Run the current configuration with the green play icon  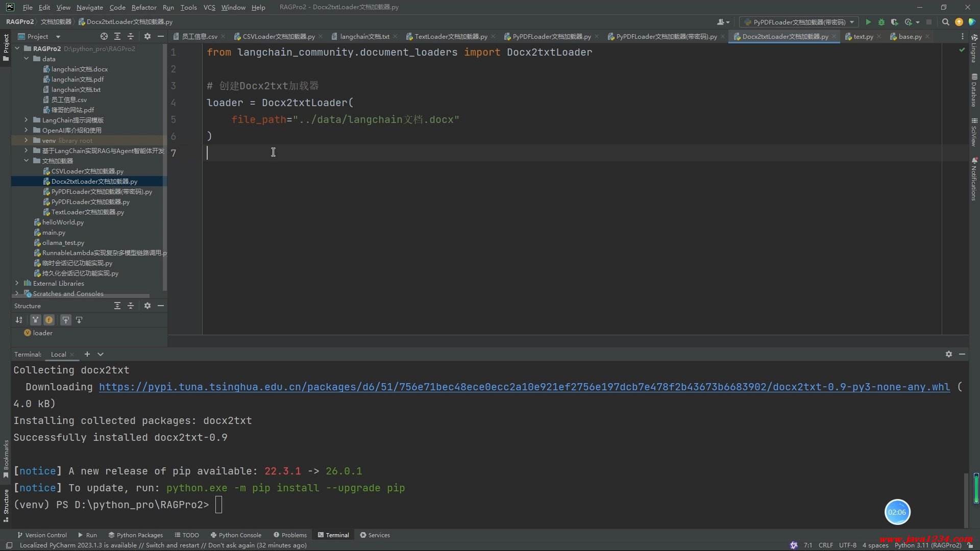tap(868, 22)
